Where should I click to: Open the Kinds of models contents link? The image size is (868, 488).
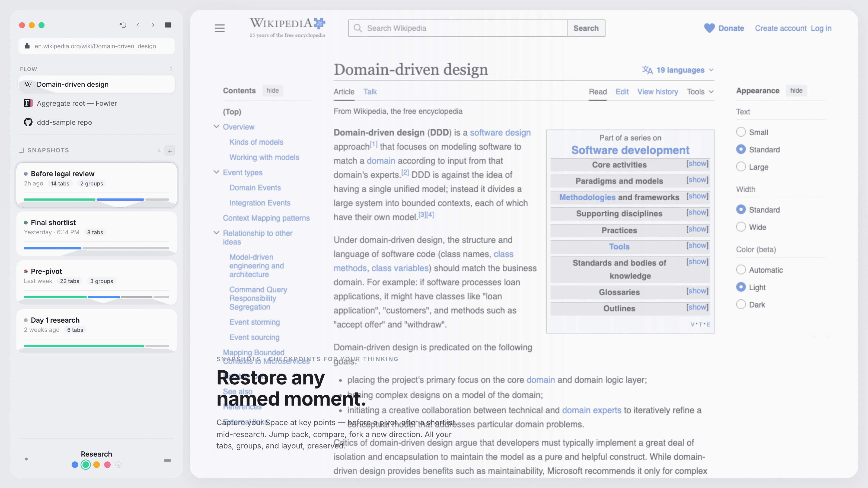click(256, 142)
